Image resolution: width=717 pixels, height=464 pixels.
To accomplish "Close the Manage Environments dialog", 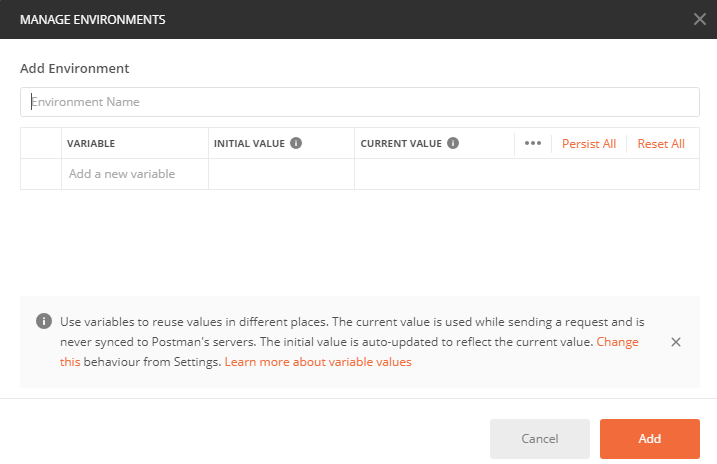I will [x=700, y=19].
